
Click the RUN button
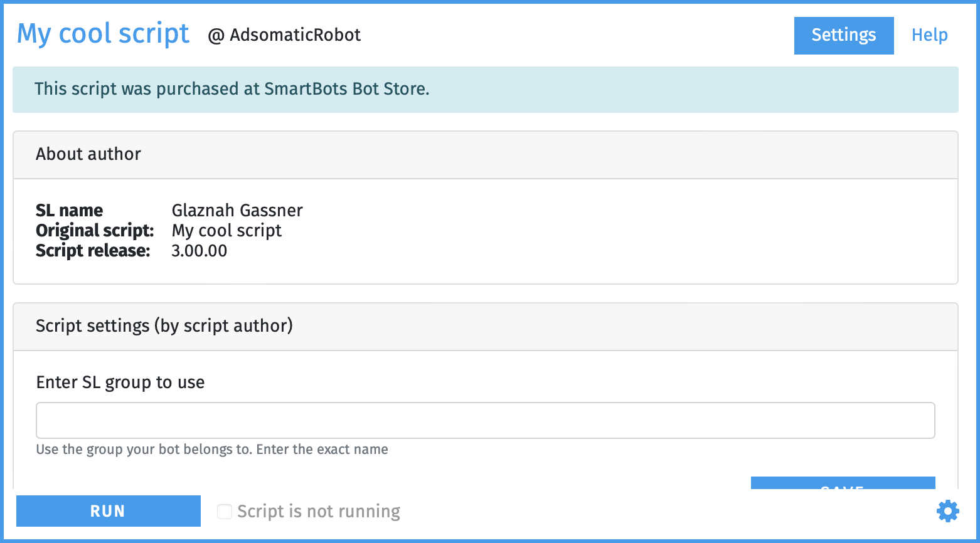109,511
